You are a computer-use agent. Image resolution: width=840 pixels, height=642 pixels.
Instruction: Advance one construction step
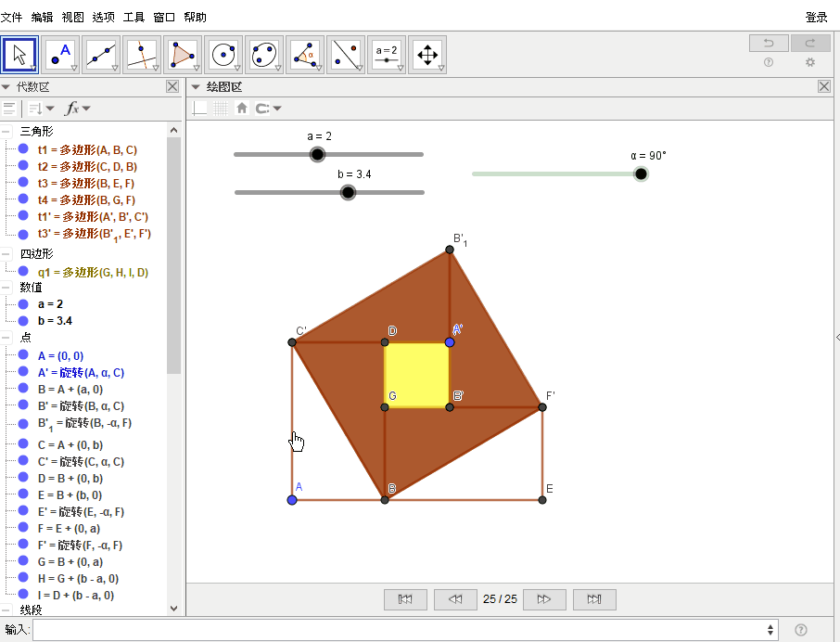pos(544,599)
